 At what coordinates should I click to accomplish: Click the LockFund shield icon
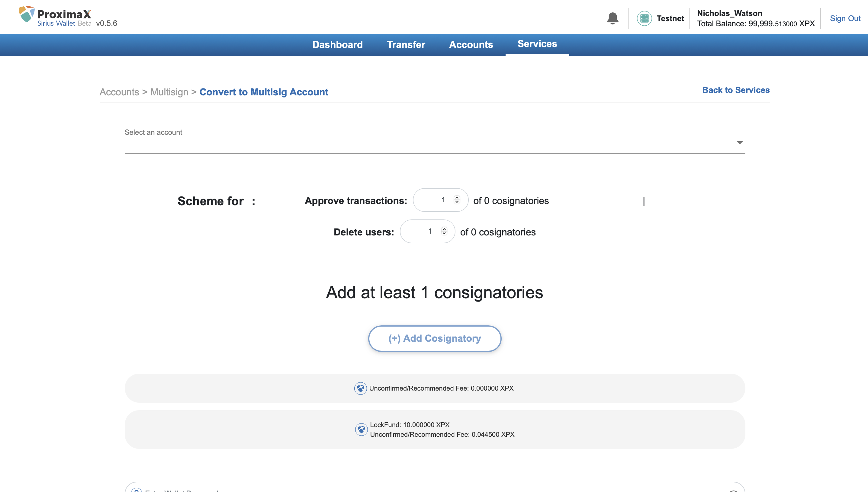pos(361,430)
